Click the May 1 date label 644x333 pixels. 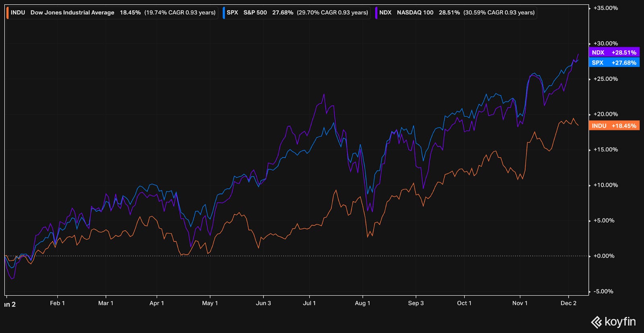[210, 303]
